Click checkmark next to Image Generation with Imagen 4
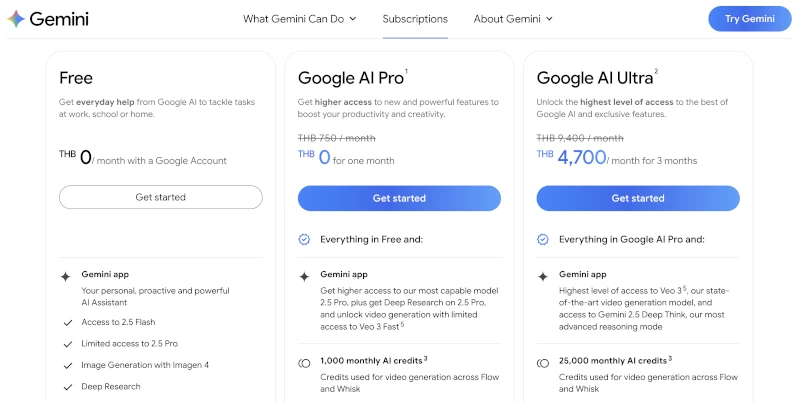Image resolution: width=800 pixels, height=402 pixels. click(67, 365)
